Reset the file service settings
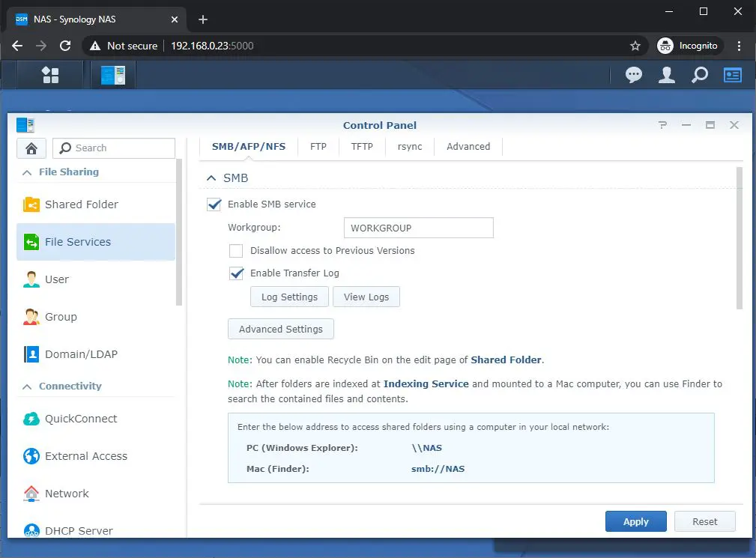 tap(705, 521)
